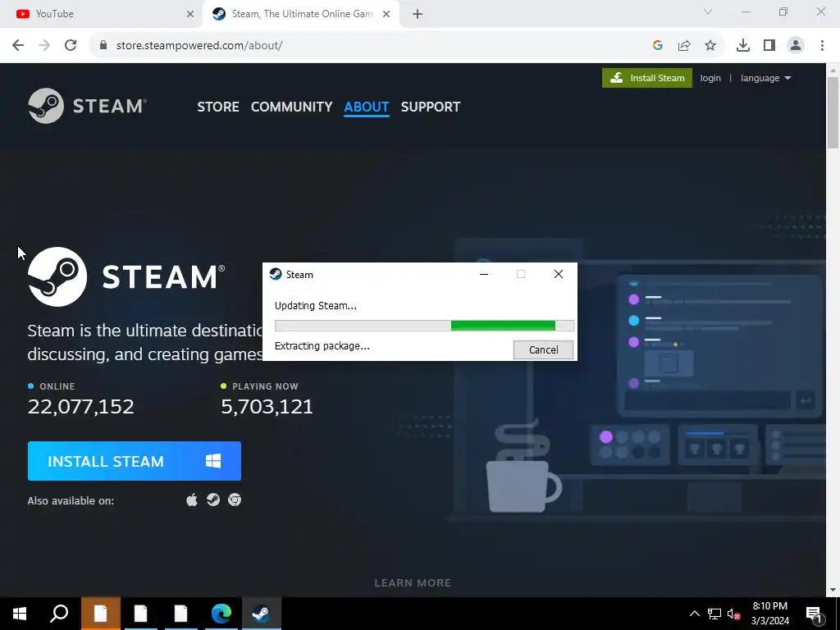Click the browser forward arrow
The width and height of the screenshot is (840, 630).
(x=44, y=46)
